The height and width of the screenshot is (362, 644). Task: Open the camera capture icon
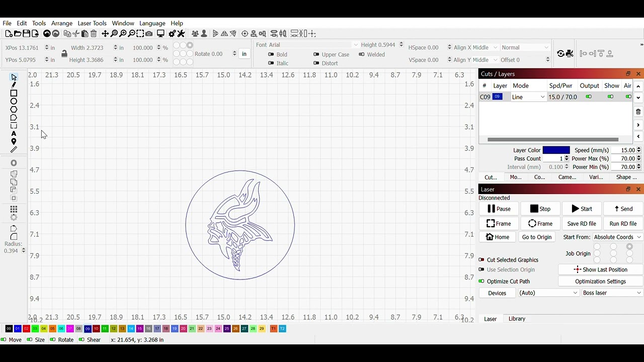click(x=149, y=34)
